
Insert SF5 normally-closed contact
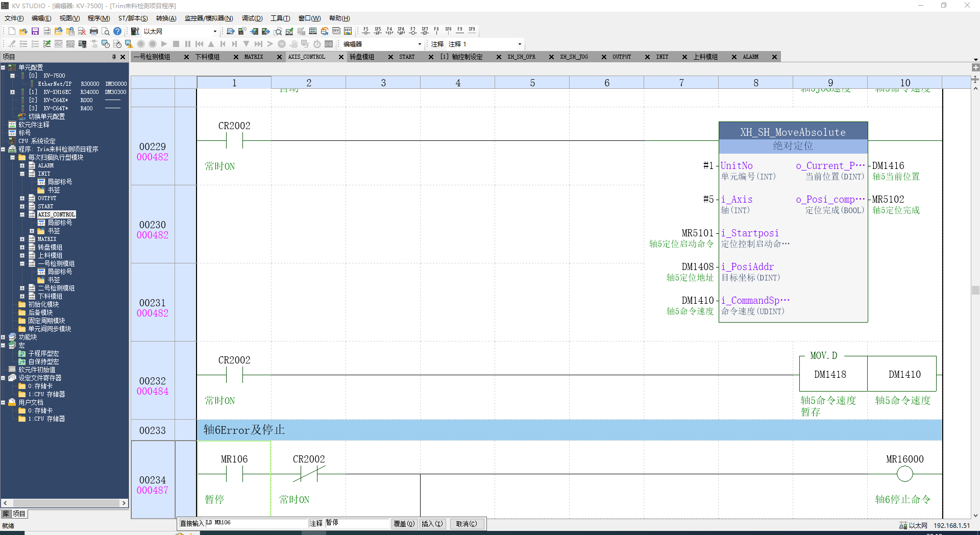click(x=378, y=31)
